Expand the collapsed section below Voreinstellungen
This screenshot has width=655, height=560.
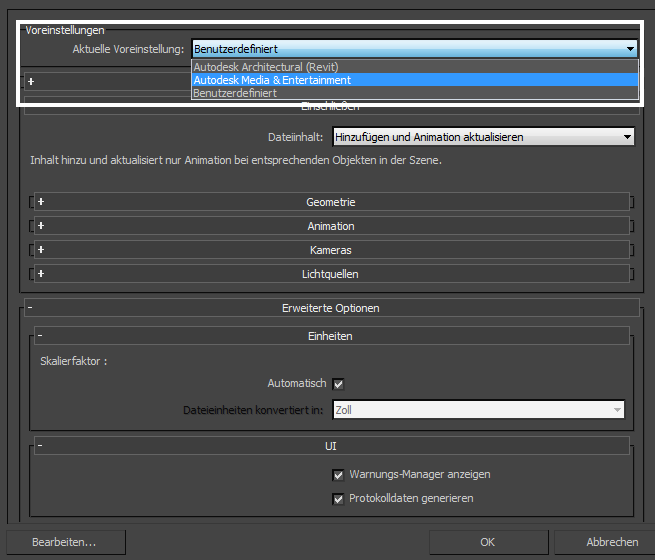(x=31, y=81)
